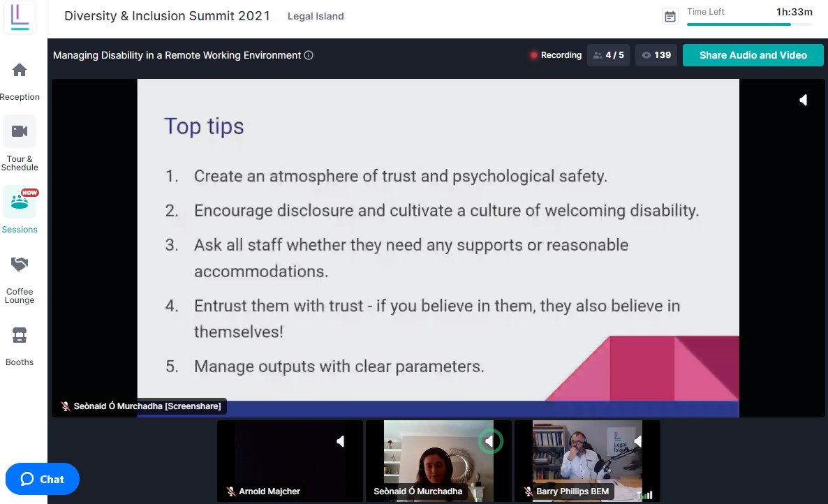828x504 pixels.
Task: Click the session title Managing Disability text
Action: [x=177, y=55]
